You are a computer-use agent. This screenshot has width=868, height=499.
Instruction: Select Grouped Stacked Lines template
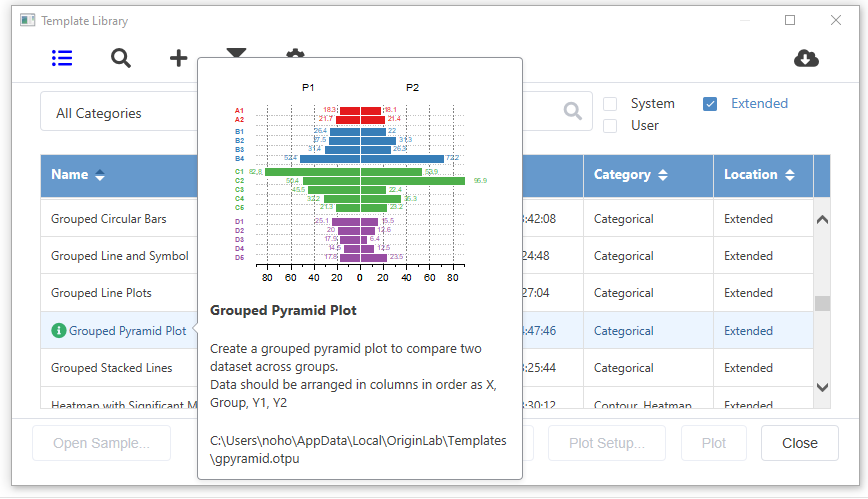[x=111, y=368]
